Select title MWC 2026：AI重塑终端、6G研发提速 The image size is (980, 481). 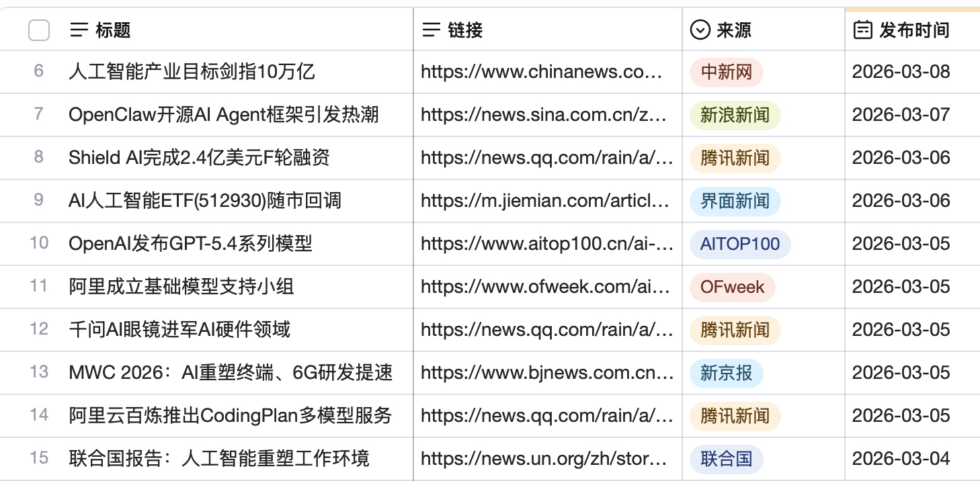[231, 372]
